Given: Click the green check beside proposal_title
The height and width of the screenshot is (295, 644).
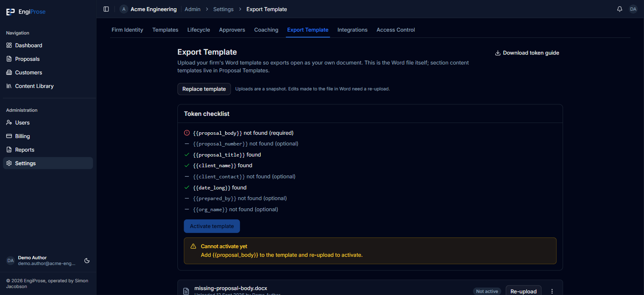Looking at the screenshot, I should (x=187, y=155).
